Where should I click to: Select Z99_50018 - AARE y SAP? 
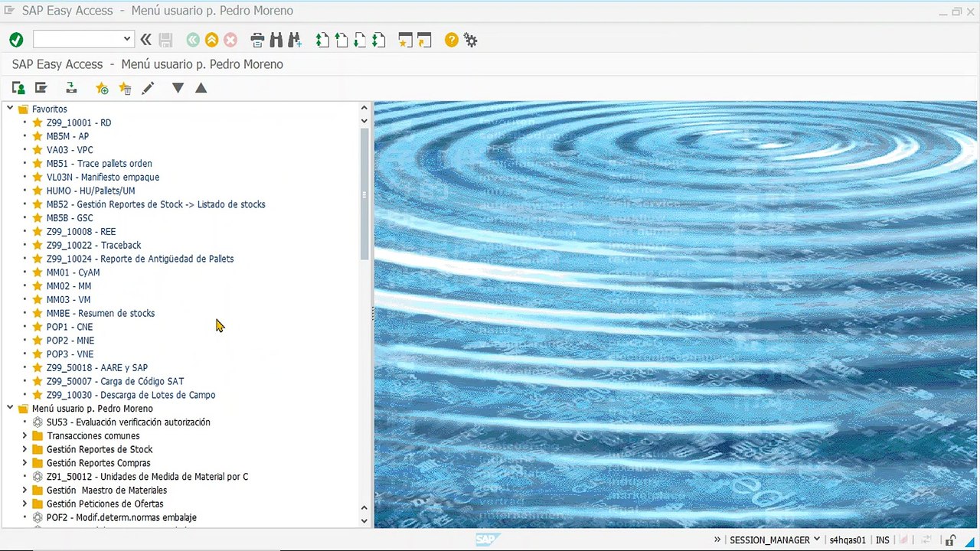click(96, 367)
